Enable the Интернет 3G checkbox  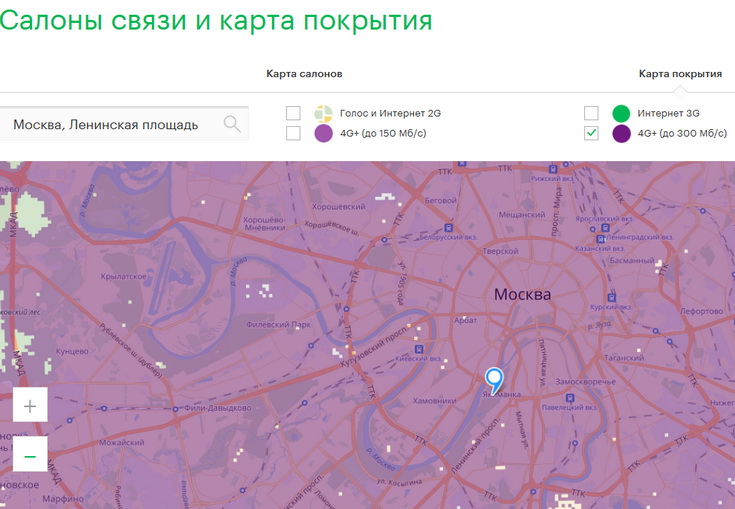pos(591,113)
